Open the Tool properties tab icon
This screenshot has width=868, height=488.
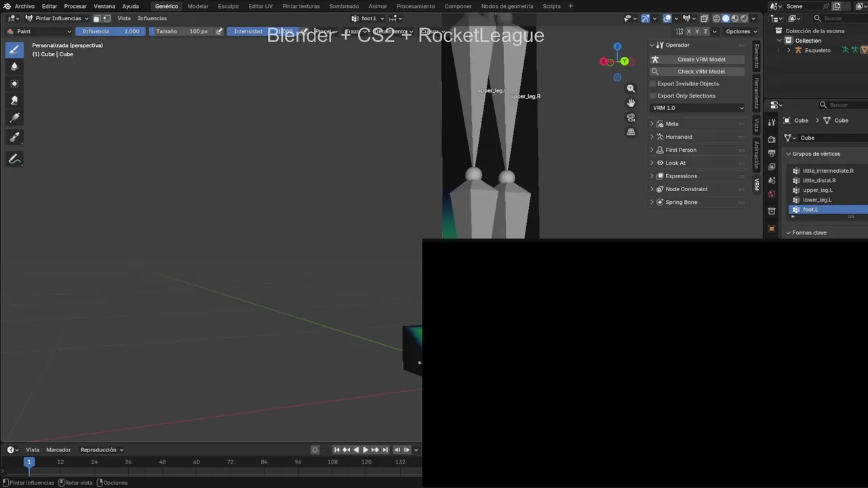pyautogui.click(x=772, y=122)
